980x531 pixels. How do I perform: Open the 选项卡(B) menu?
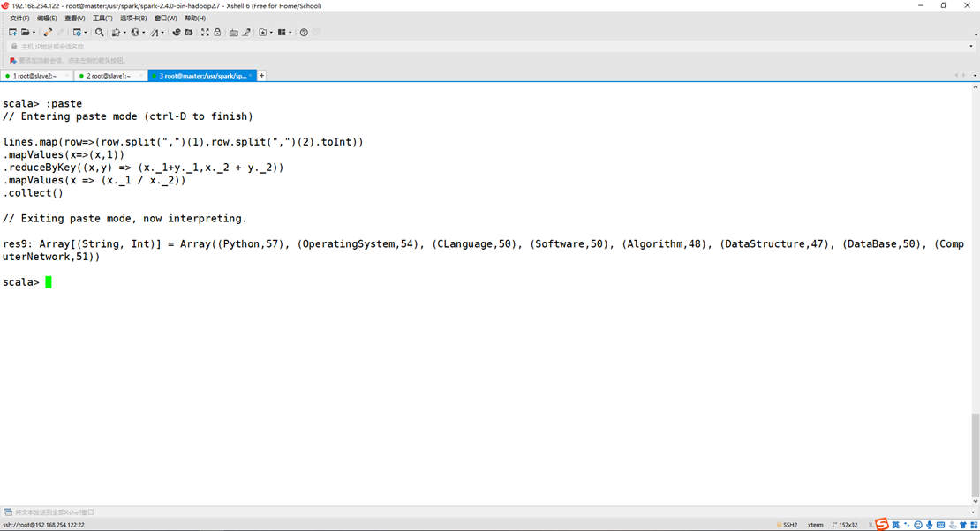click(x=133, y=19)
